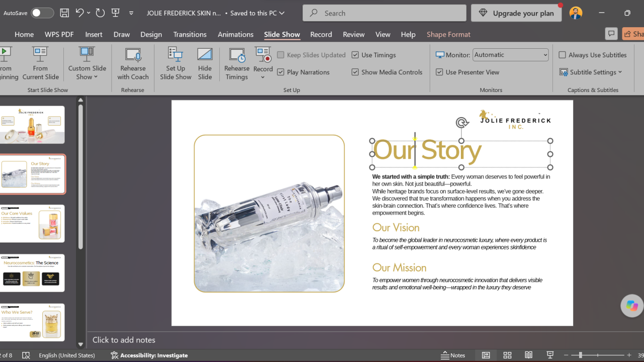Expand Subtitle Settings dropdown
The width and height of the screenshot is (644, 362).
pyautogui.click(x=591, y=72)
